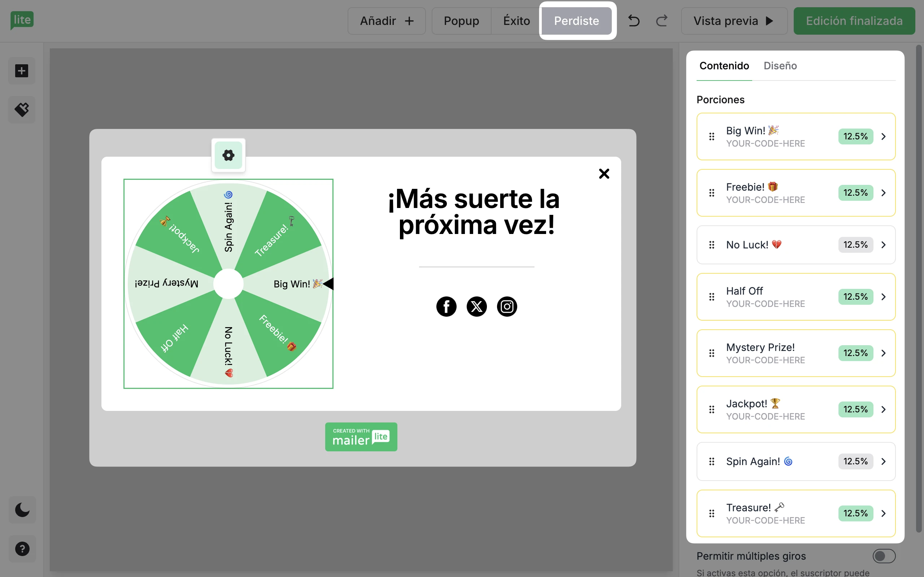Toggle dark mode moon icon
This screenshot has width=924, height=577.
point(22,510)
